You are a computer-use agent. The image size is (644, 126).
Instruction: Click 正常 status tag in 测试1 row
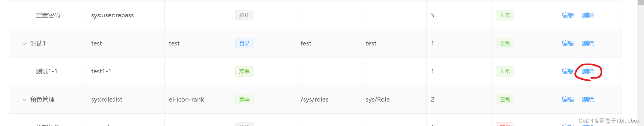[505, 43]
